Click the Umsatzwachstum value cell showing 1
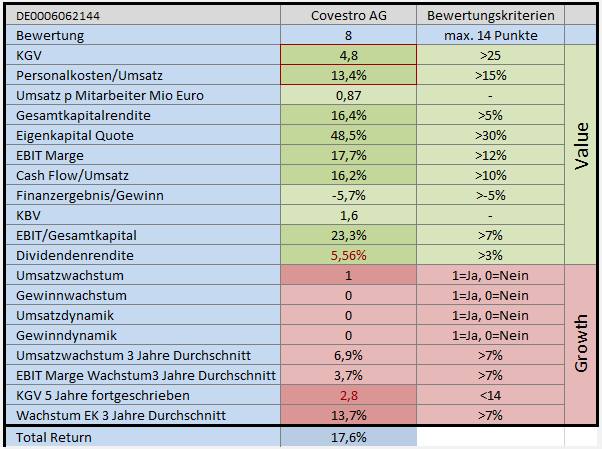 (348, 275)
